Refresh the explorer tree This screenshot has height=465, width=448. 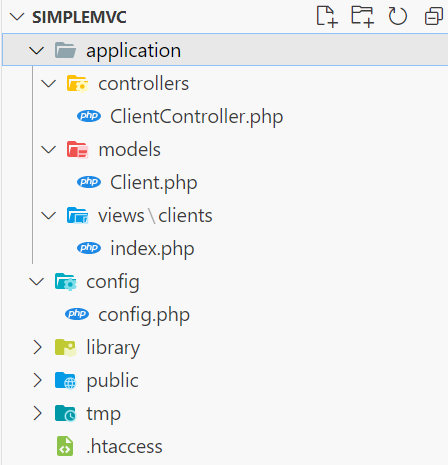[x=398, y=16]
